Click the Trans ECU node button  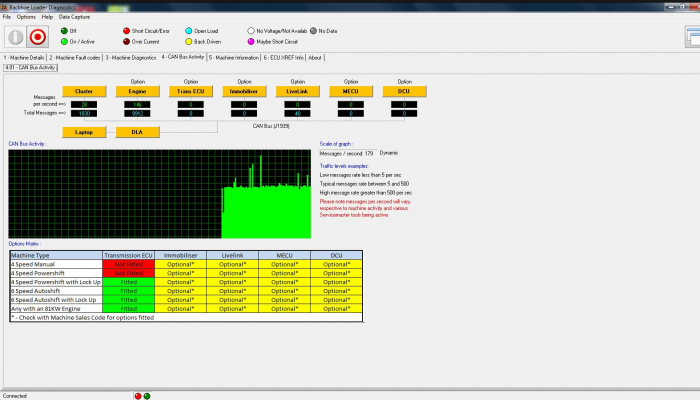(191, 91)
